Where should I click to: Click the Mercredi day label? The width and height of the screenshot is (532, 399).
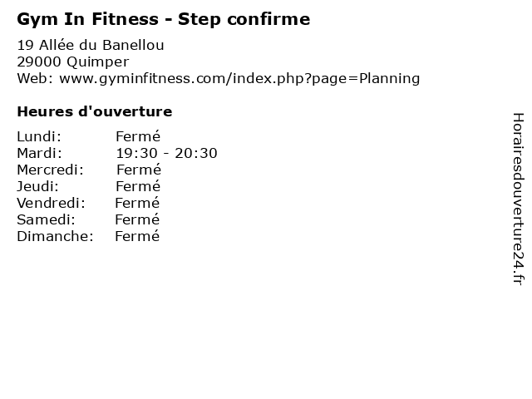50,170
